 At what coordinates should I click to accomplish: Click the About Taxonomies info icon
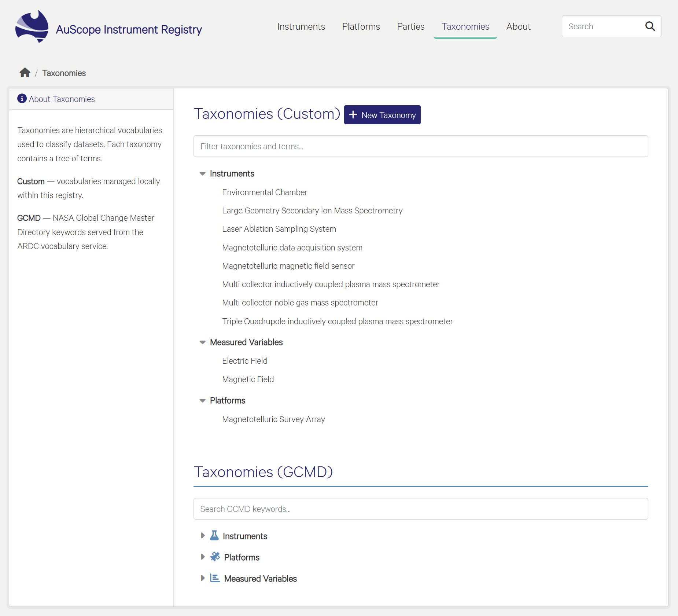pos(22,99)
